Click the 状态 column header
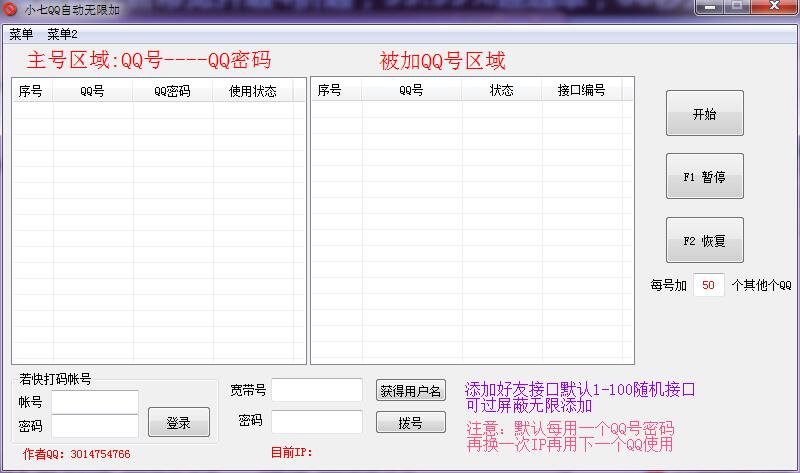The height and width of the screenshot is (473, 800). point(502,90)
